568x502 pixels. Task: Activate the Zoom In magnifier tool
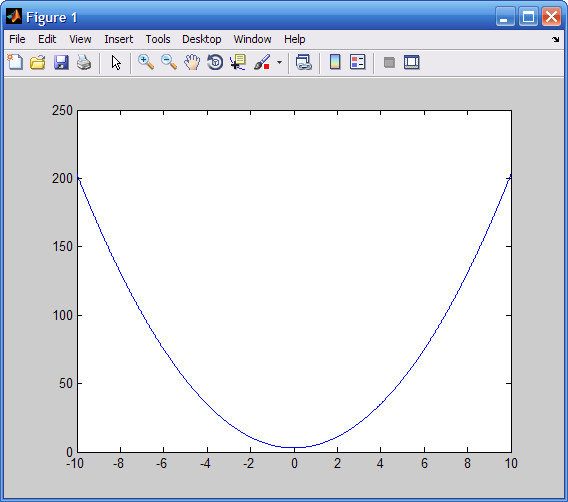(146, 62)
